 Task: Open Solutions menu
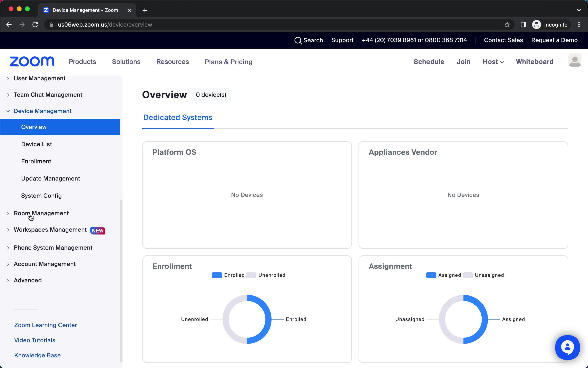point(126,62)
